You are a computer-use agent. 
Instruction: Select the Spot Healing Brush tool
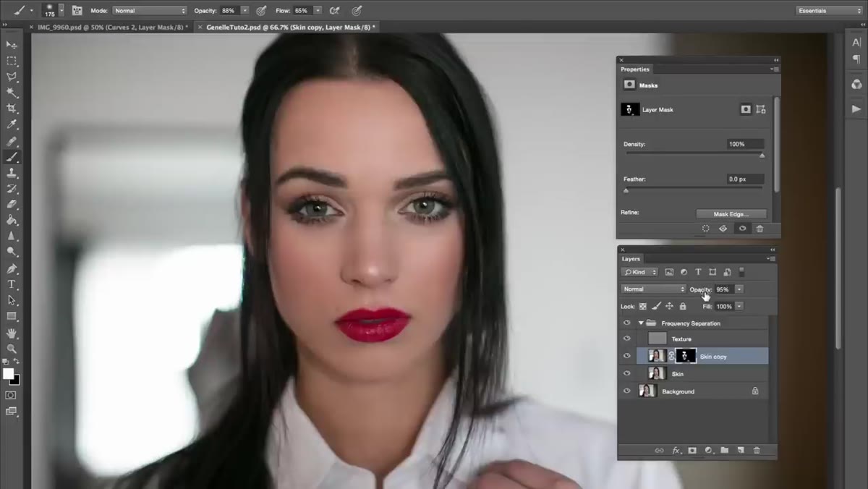pyautogui.click(x=12, y=142)
